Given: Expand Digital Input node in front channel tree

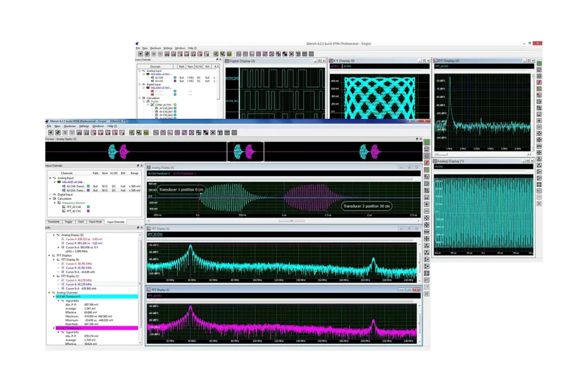Looking at the screenshot, I should tap(51, 195).
